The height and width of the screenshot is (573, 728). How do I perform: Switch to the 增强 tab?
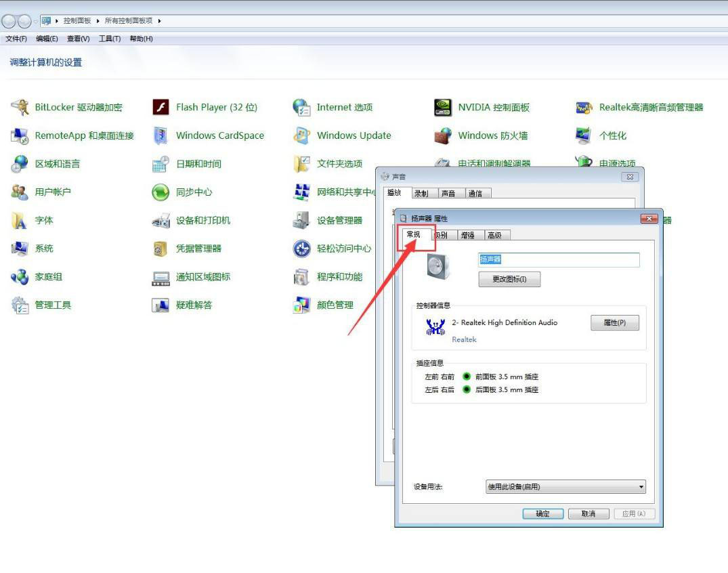[467, 235]
